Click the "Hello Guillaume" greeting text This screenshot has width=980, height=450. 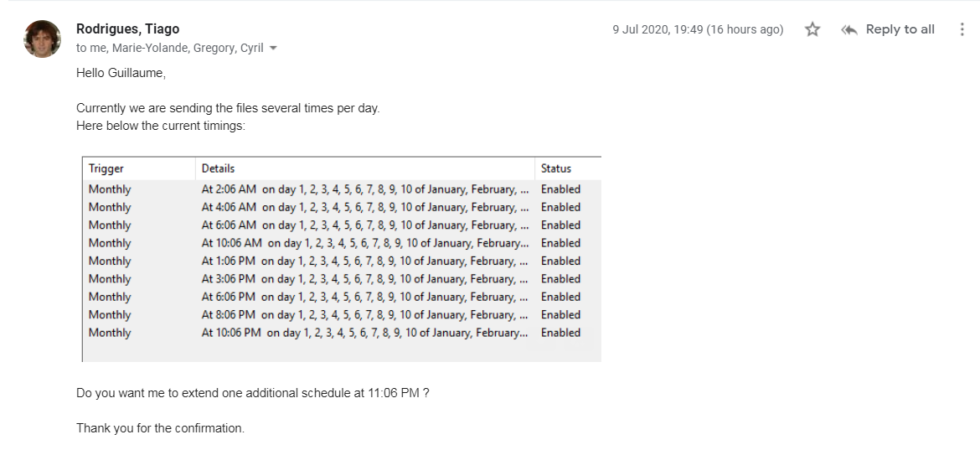[x=121, y=73]
